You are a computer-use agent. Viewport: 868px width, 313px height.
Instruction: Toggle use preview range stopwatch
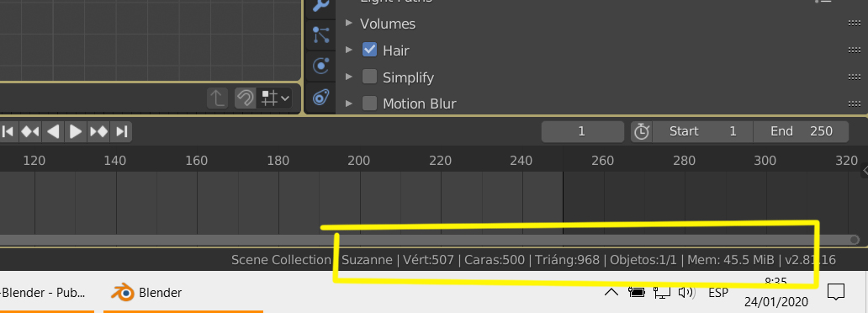pyautogui.click(x=642, y=132)
